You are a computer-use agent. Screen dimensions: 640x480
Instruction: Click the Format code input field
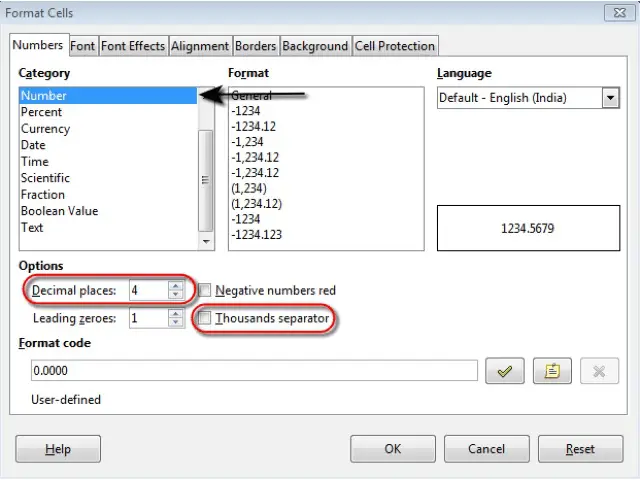[x=254, y=371]
